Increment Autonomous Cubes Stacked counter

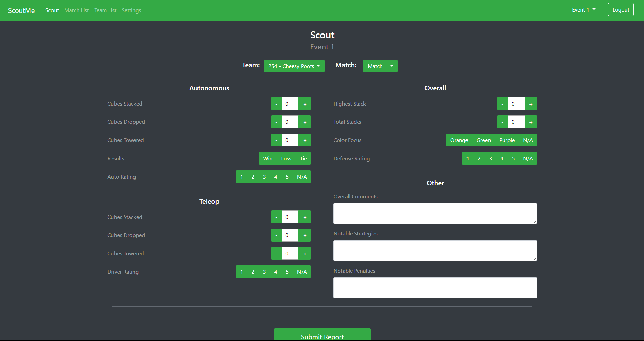pyautogui.click(x=305, y=104)
